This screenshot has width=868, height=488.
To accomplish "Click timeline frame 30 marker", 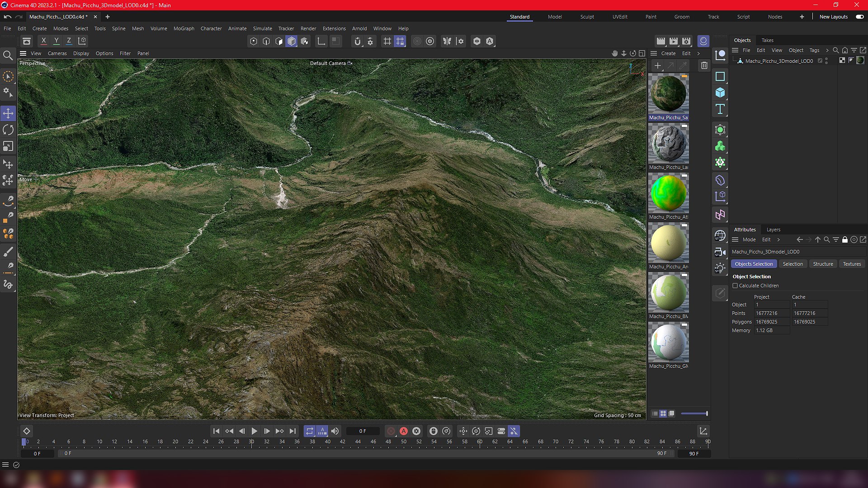I will click(x=251, y=442).
